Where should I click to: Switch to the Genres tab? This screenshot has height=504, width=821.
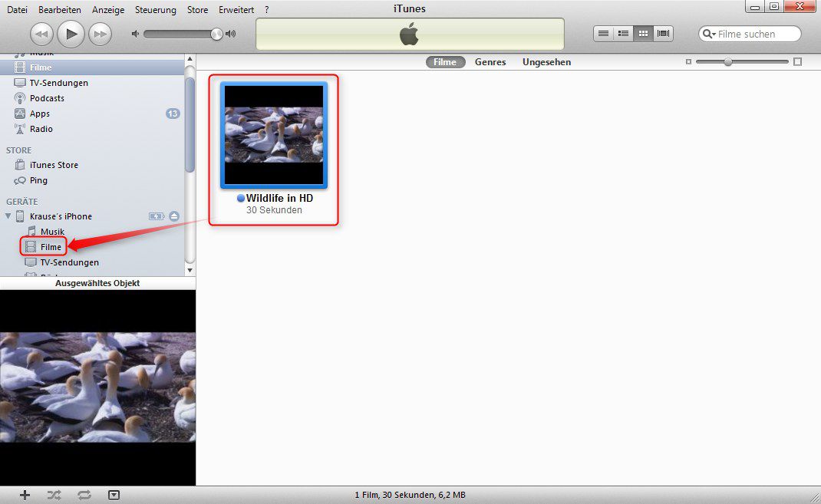(x=490, y=62)
